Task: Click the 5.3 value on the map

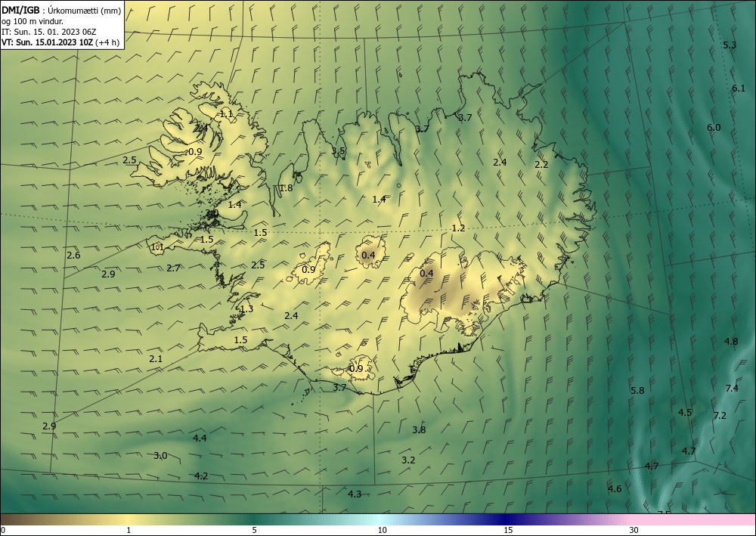Action: [x=730, y=45]
